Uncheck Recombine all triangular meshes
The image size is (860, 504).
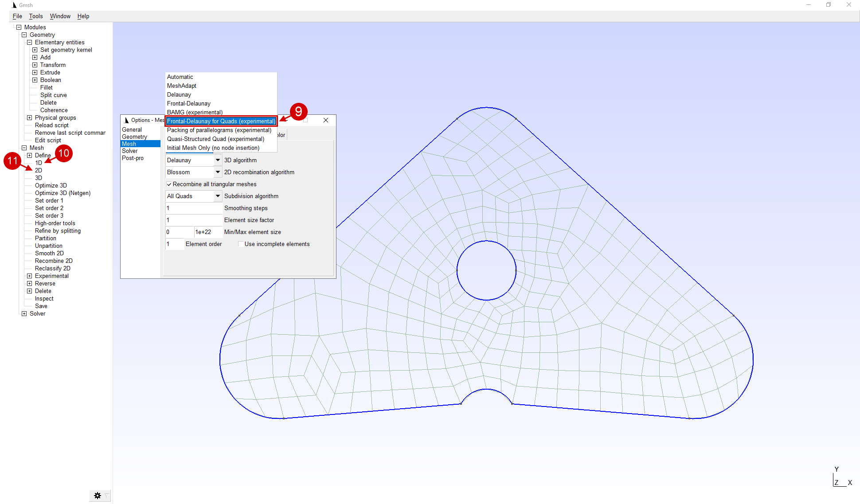[169, 184]
